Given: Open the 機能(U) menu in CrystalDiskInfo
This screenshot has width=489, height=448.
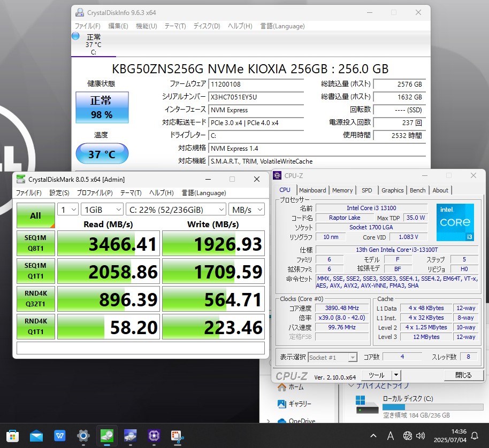Looking at the screenshot, I should [146, 26].
